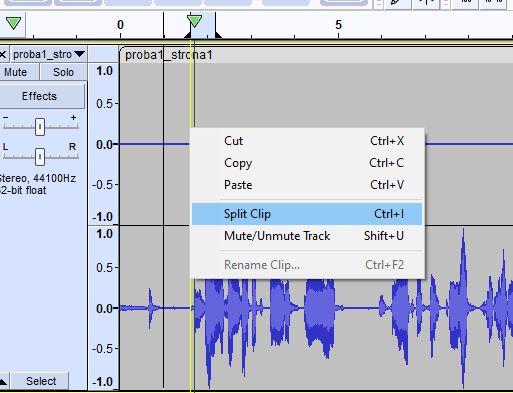
Task: Select the Rename Clip... menu entry
Action: [307, 265]
